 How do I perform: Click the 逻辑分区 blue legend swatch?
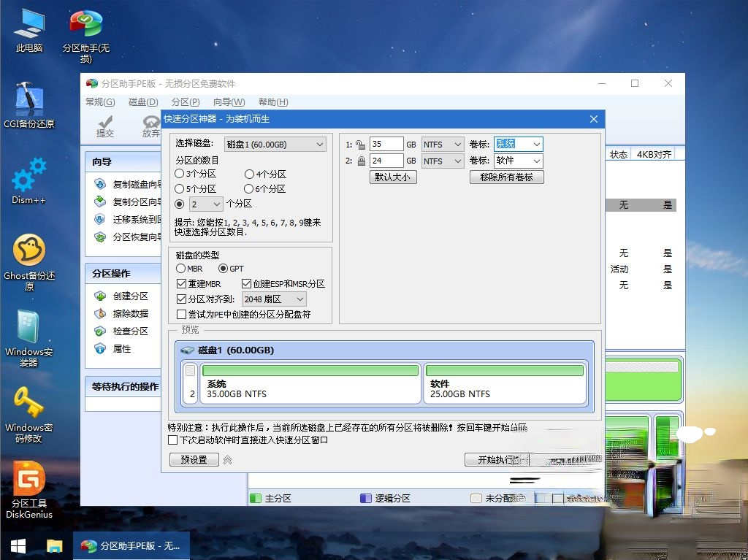pos(365,499)
